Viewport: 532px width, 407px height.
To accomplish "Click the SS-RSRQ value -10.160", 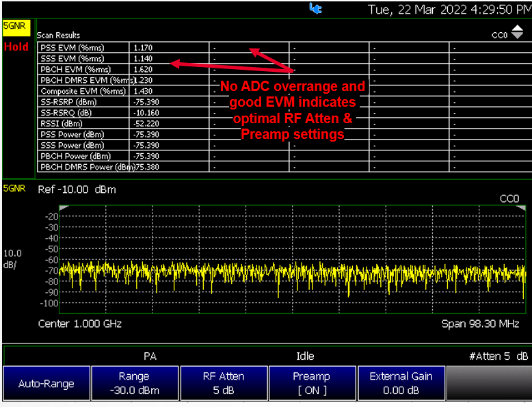I will [146, 113].
